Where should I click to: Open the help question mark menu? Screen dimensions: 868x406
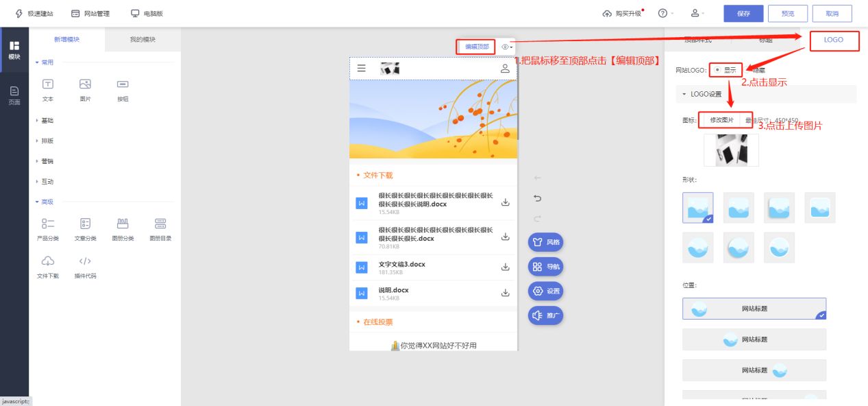click(665, 14)
